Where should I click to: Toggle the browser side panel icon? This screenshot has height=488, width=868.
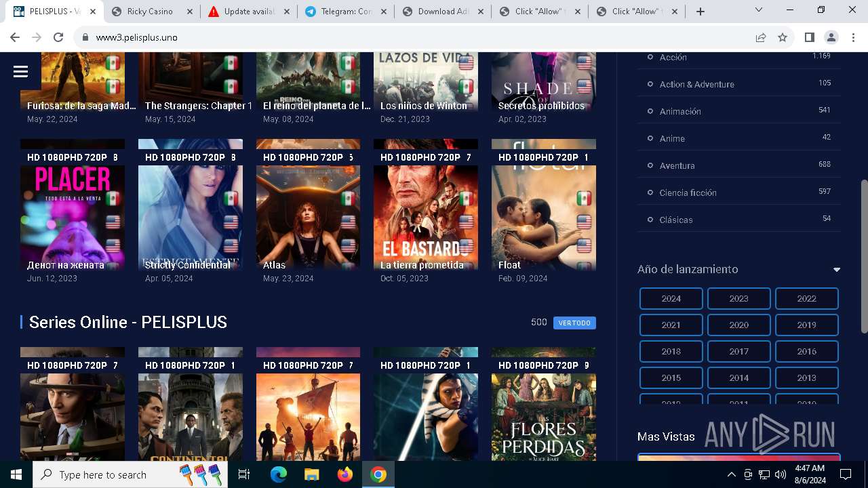click(x=809, y=37)
